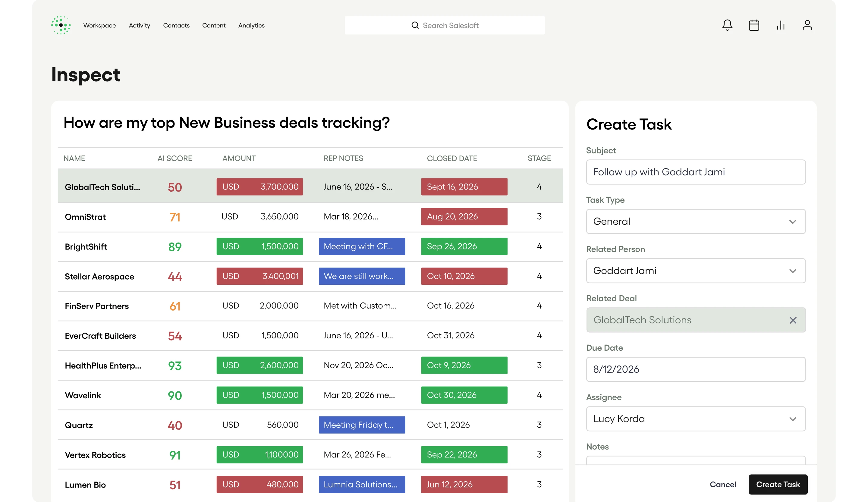
Task: Click the Sept 16, 2026 closed date
Action: click(464, 187)
